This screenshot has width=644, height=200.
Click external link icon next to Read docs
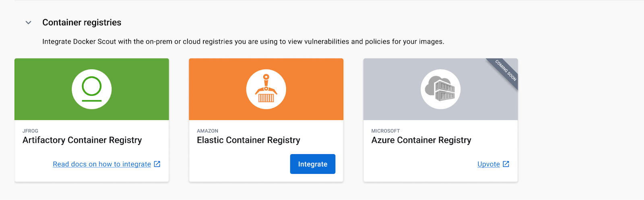pos(157,164)
